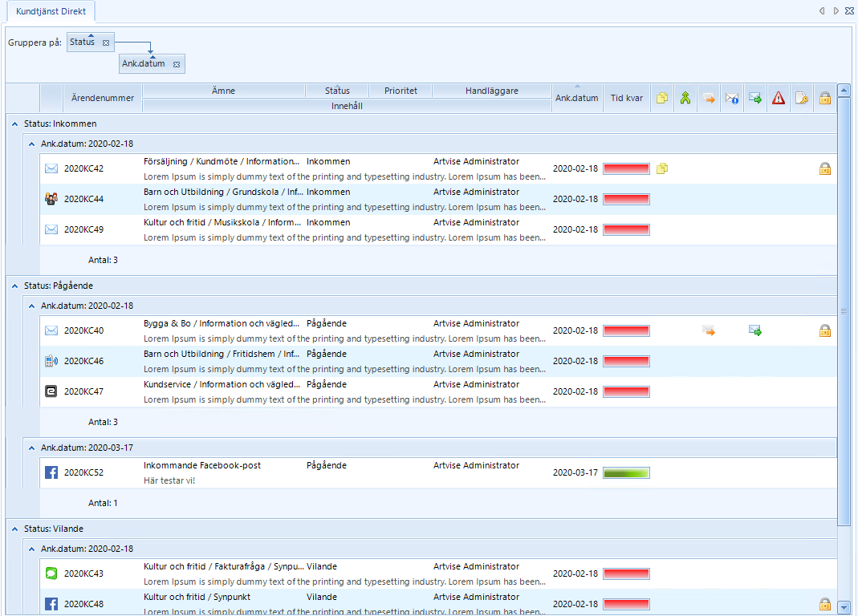Click the sent mail icon on row 2020KC40
858x616 pixels.
tap(755, 330)
